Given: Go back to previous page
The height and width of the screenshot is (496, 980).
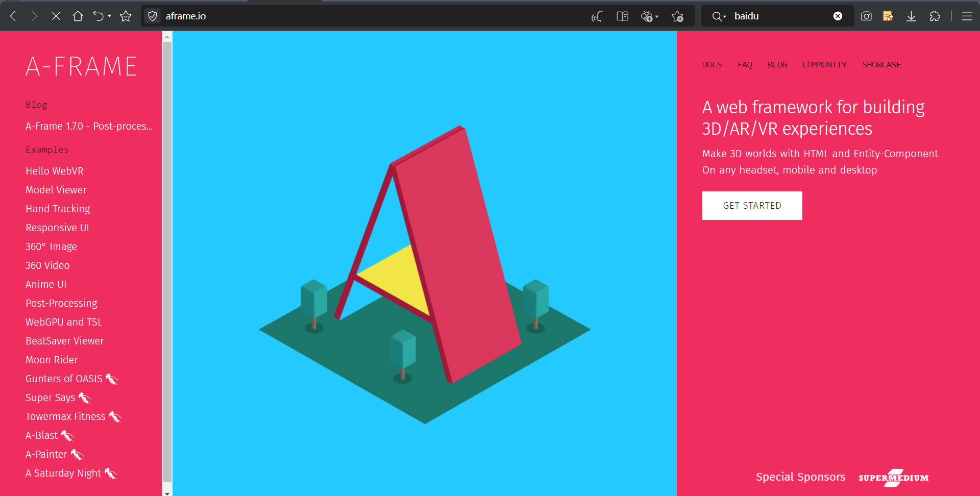Looking at the screenshot, I should tap(14, 16).
